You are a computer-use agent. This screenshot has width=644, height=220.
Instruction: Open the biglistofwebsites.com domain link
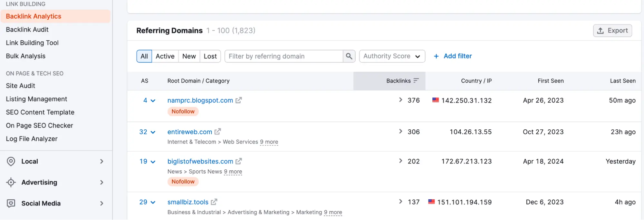[x=200, y=161]
